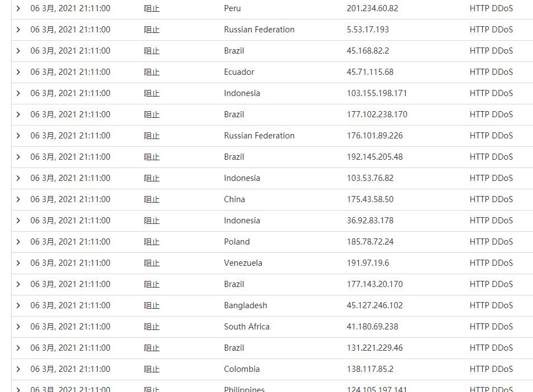Click the 阻止 action in the Peru row

click(x=152, y=8)
